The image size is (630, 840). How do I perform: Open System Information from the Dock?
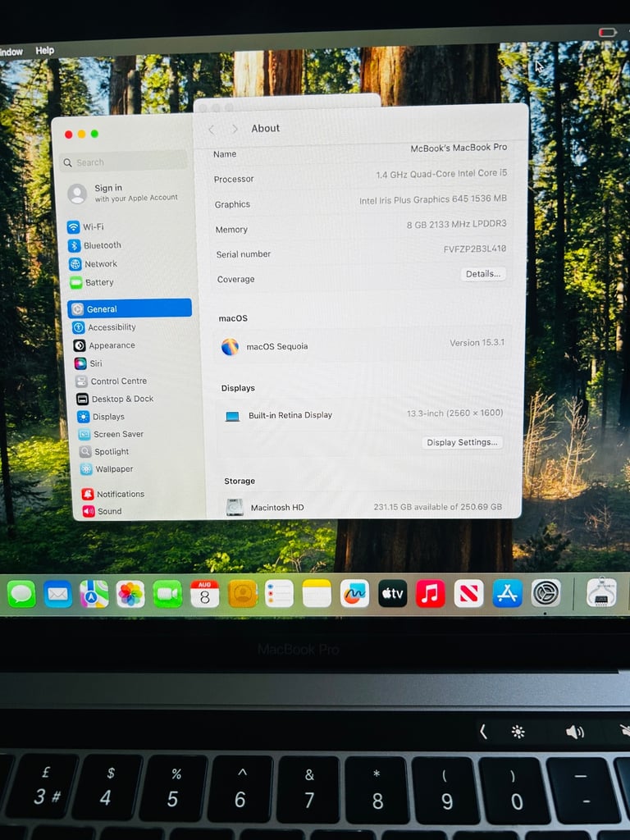[601, 593]
